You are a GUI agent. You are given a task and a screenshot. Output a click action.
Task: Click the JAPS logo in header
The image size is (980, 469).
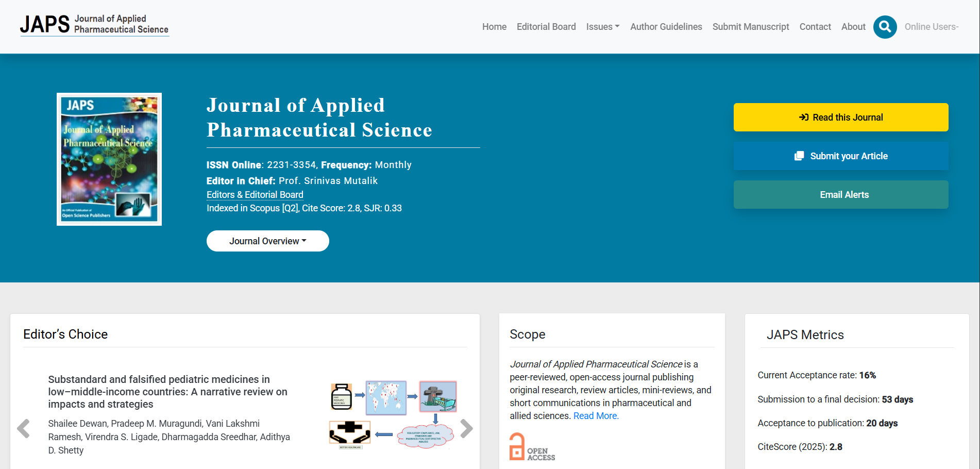tap(94, 25)
